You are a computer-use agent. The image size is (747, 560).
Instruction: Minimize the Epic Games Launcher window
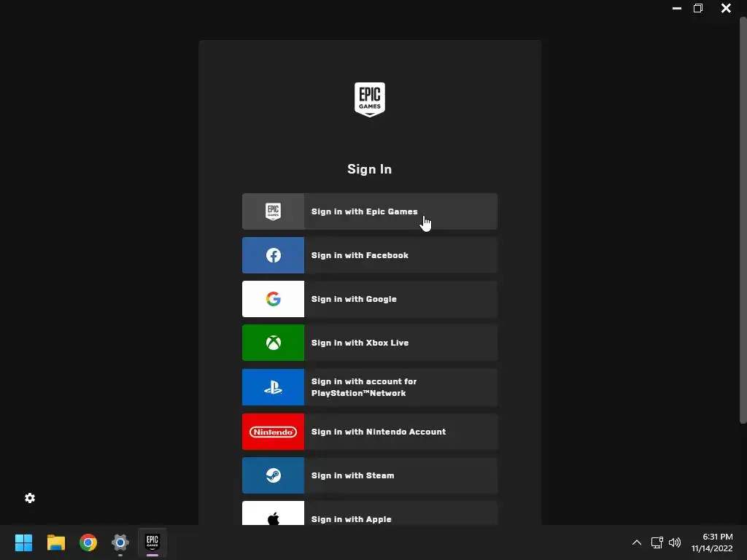click(x=676, y=8)
